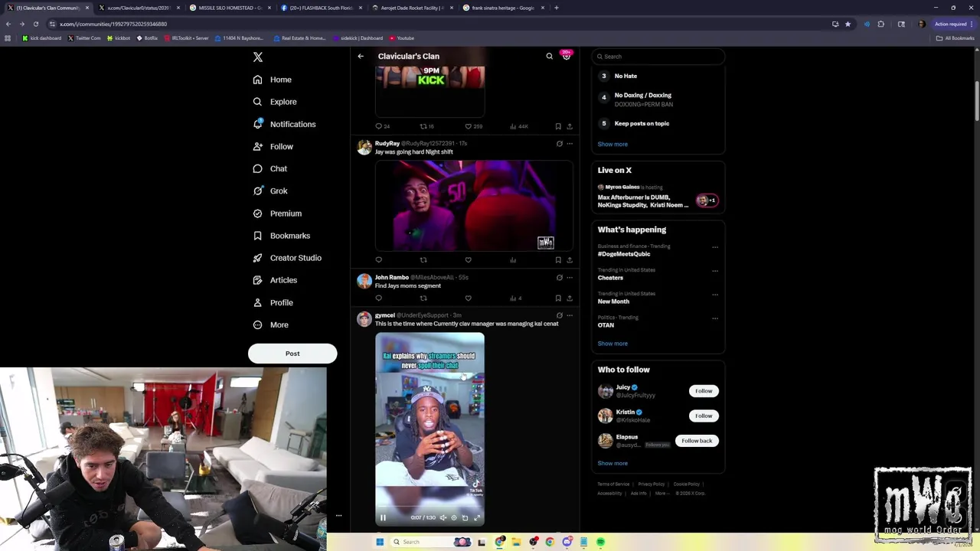
Task: Reply to RudyRay's post
Action: click(x=378, y=260)
